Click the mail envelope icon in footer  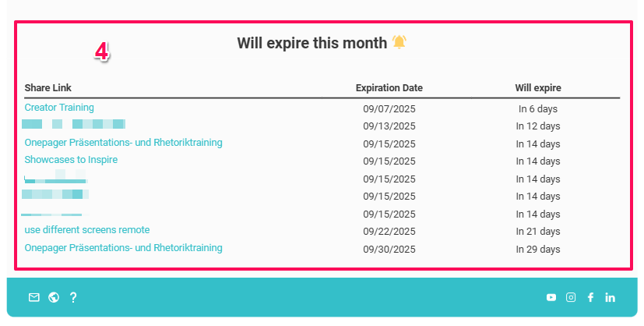(x=33, y=297)
